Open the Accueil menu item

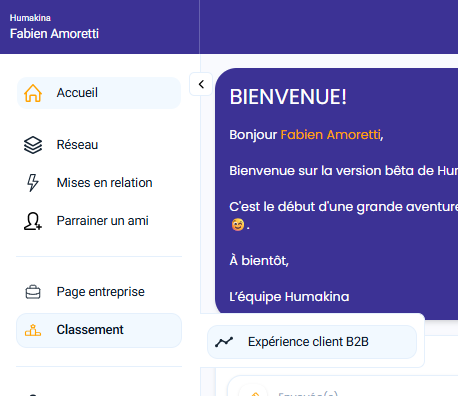point(99,93)
